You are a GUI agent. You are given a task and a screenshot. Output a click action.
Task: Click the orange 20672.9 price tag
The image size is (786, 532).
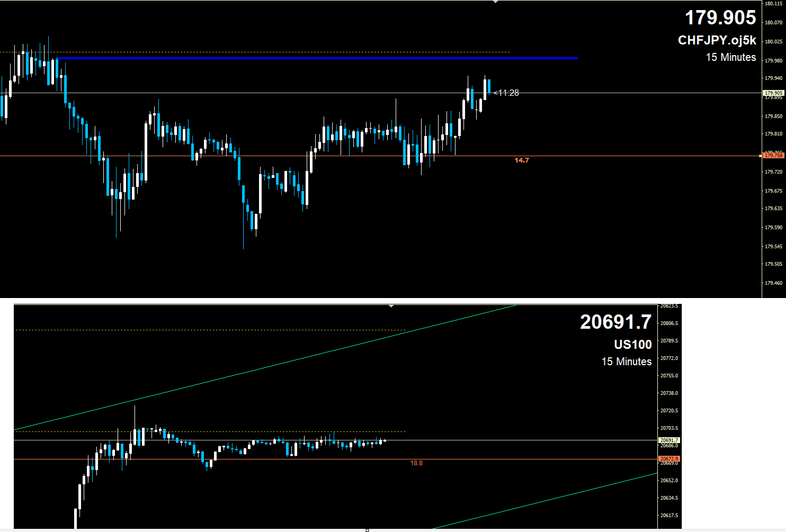coord(669,459)
